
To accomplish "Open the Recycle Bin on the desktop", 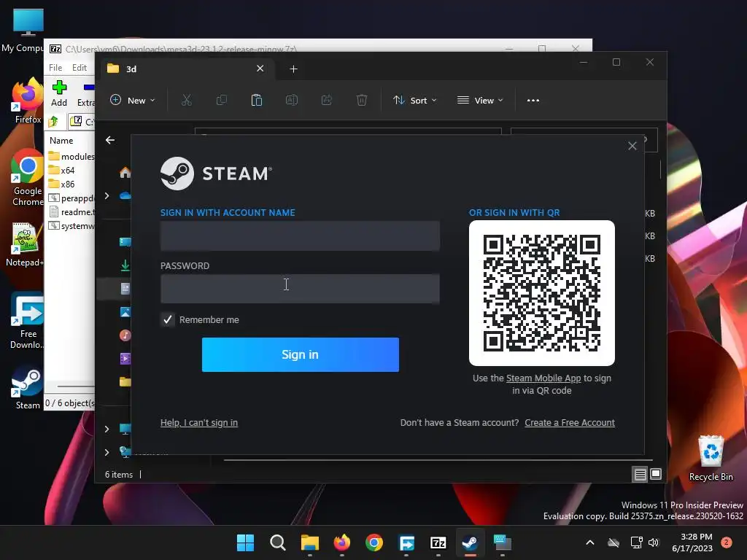I will point(711,459).
